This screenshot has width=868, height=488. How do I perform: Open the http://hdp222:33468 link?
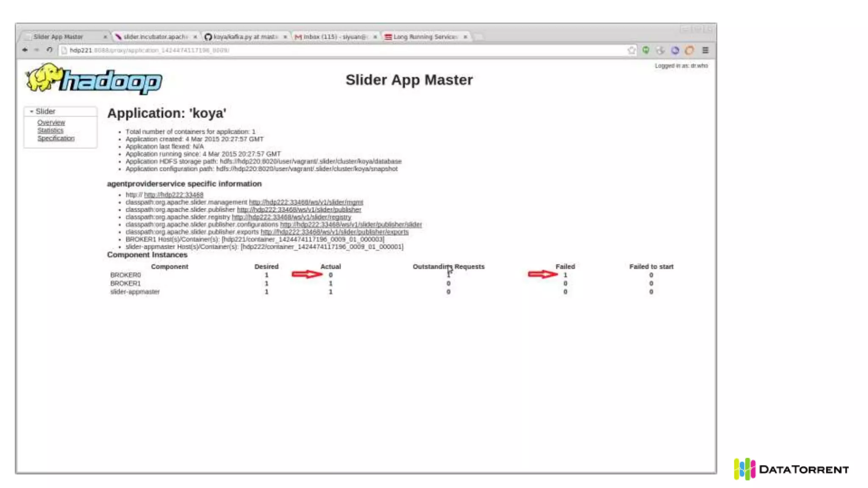(174, 195)
